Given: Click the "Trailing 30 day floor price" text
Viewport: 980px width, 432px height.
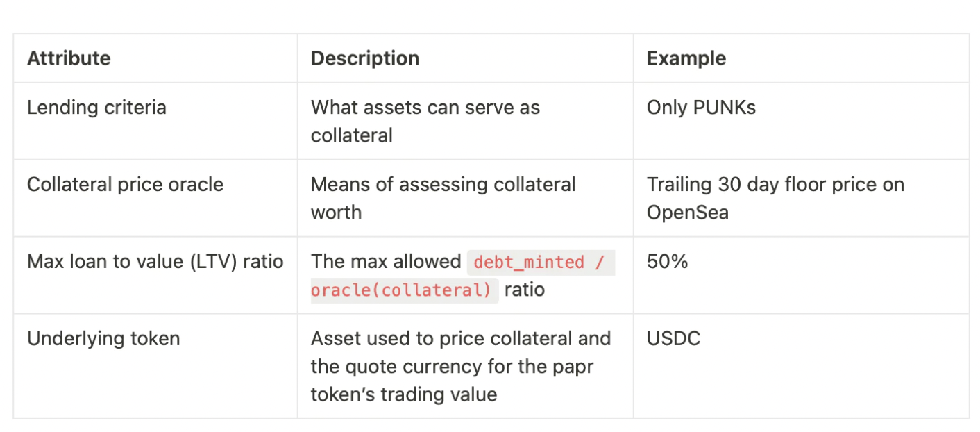Looking at the screenshot, I should [x=775, y=185].
